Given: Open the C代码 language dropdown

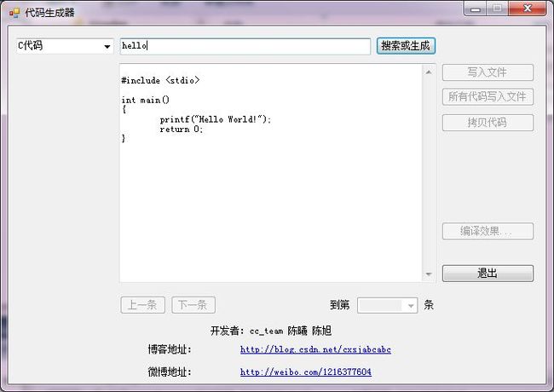Looking at the screenshot, I should (65, 46).
